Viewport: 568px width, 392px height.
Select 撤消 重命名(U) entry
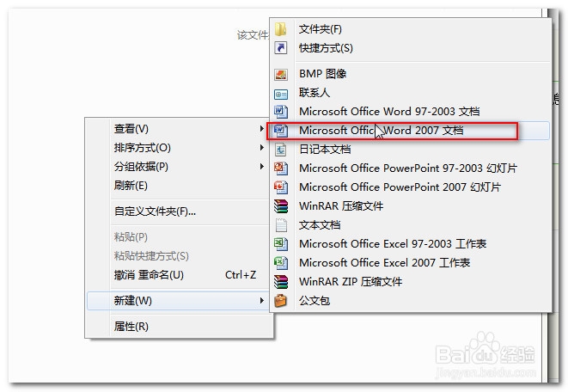click(x=179, y=274)
